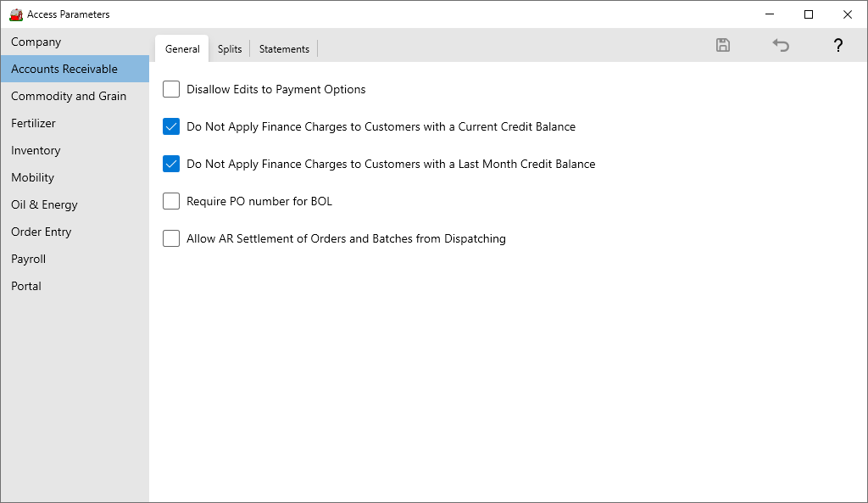Select Inventory in left panel
868x503 pixels.
click(x=36, y=150)
